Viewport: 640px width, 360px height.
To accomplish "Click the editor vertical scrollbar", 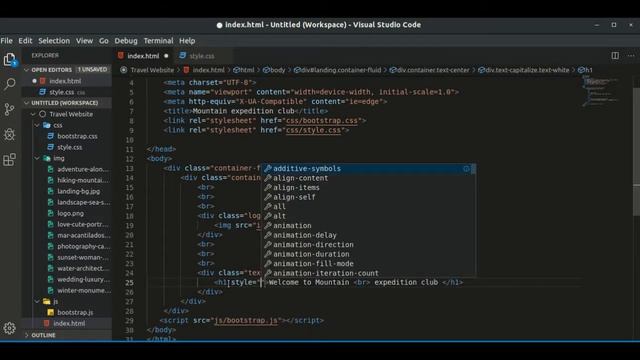I will pyautogui.click(x=636, y=151).
